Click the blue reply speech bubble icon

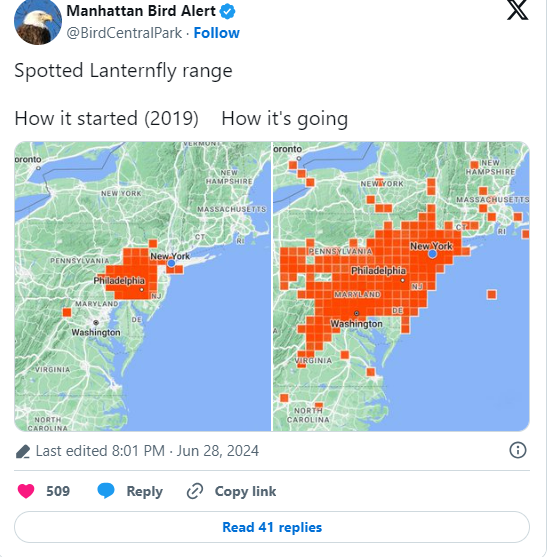coord(106,491)
